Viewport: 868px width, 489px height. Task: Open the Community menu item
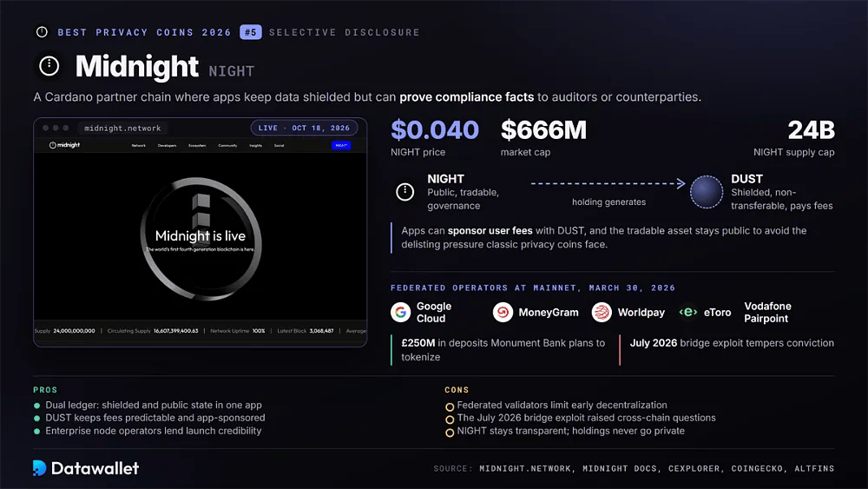(x=227, y=146)
